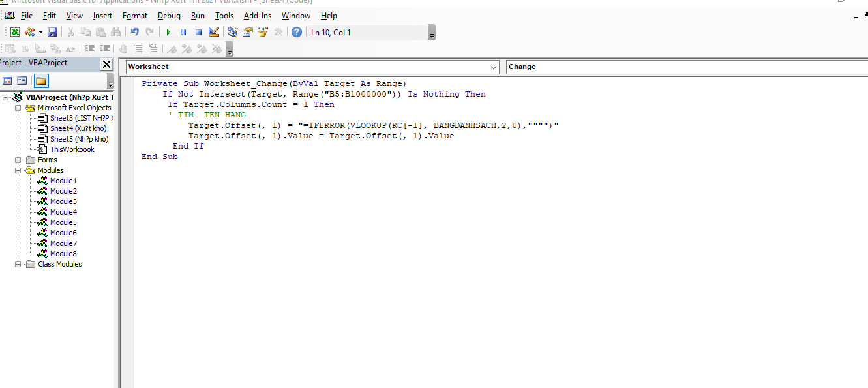The width and height of the screenshot is (868, 388).
Task: Save the VBA project
Action: [52, 32]
